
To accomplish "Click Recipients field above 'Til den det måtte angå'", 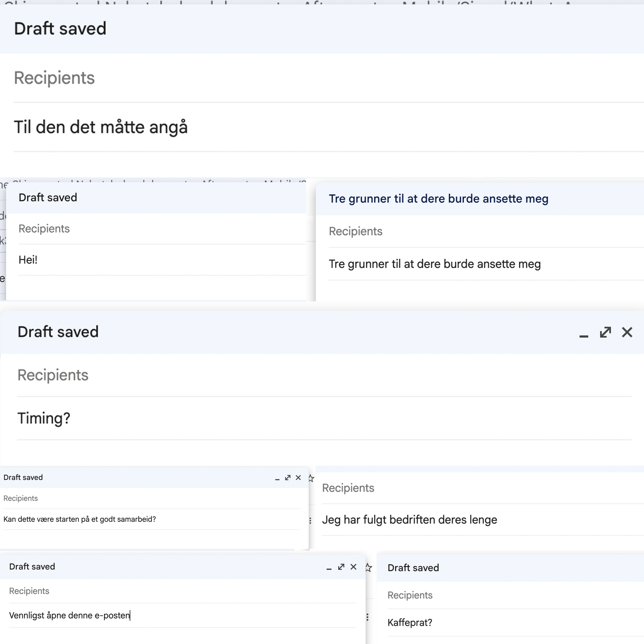I will click(329, 78).
